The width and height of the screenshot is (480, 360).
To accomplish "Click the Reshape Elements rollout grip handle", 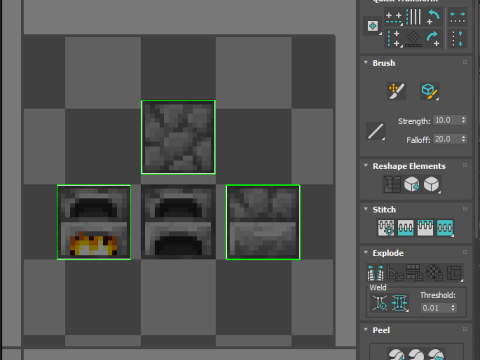I will click(465, 165).
